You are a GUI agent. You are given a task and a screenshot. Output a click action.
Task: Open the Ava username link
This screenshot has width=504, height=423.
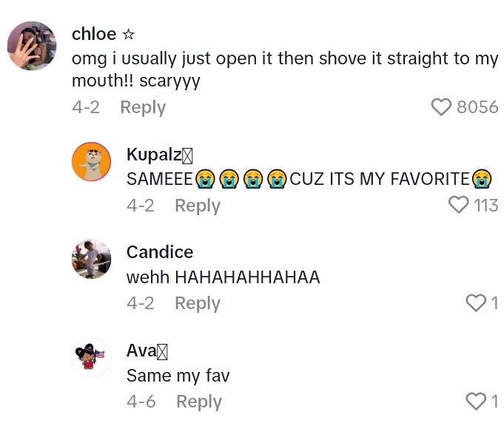click(x=141, y=351)
